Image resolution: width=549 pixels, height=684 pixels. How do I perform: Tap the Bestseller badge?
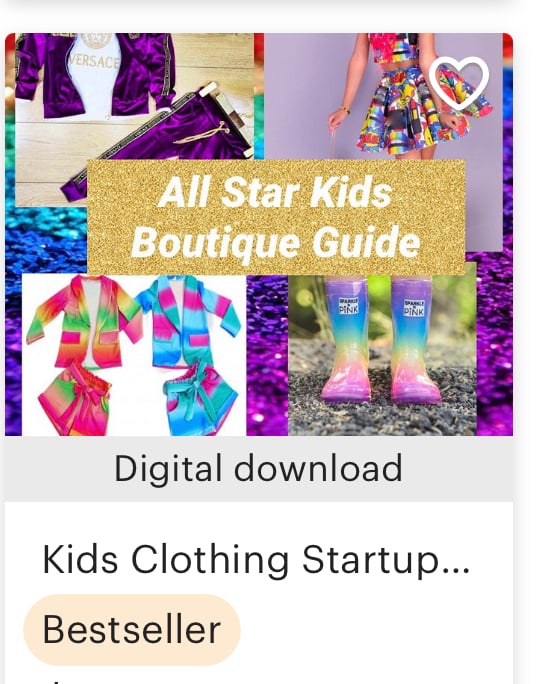tap(132, 629)
